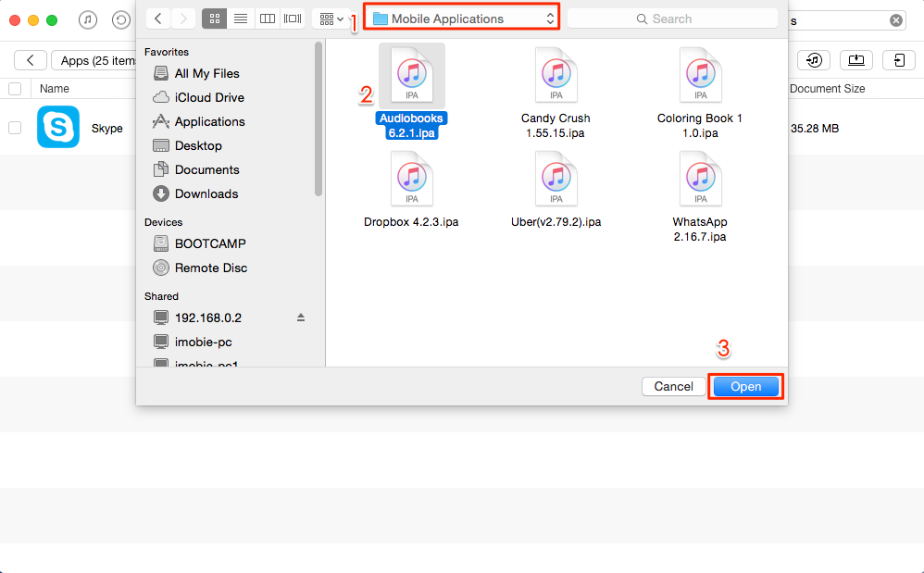Toggle the select-all checkbox beside Name

click(x=15, y=89)
